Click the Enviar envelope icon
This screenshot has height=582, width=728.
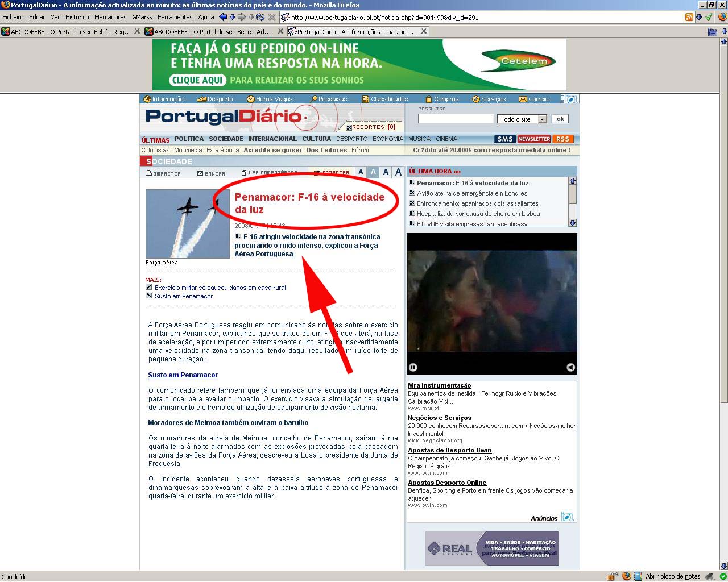(x=200, y=173)
